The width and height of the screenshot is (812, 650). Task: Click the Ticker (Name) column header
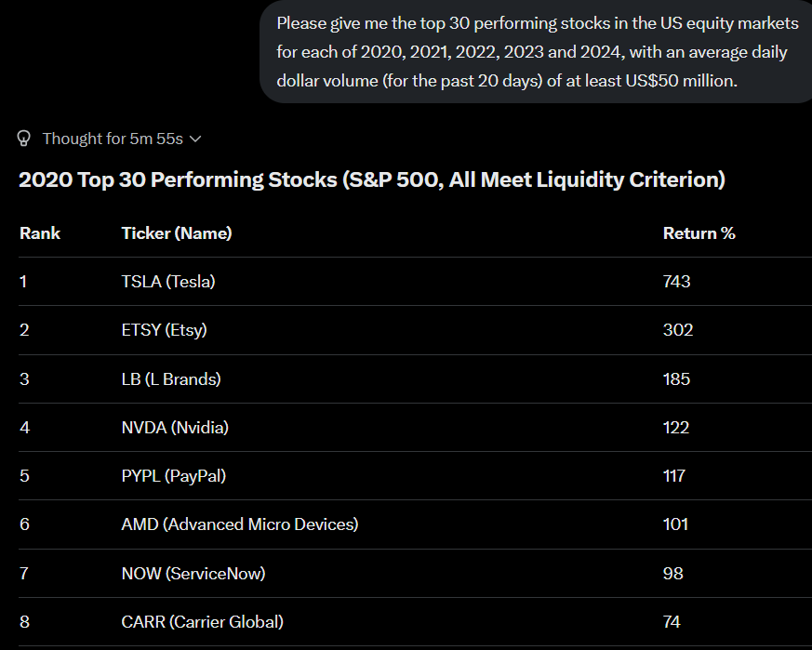tap(177, 233)
